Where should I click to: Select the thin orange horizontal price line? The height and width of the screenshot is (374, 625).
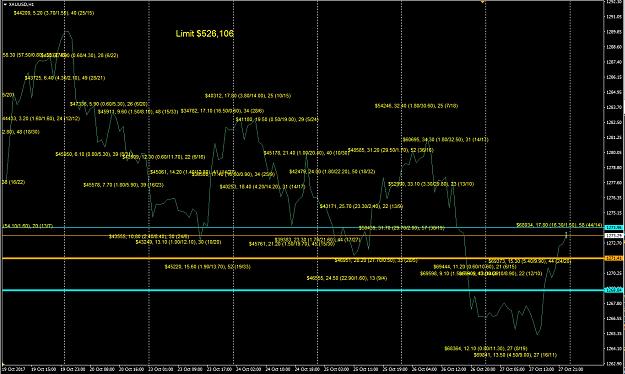point(303,235)
